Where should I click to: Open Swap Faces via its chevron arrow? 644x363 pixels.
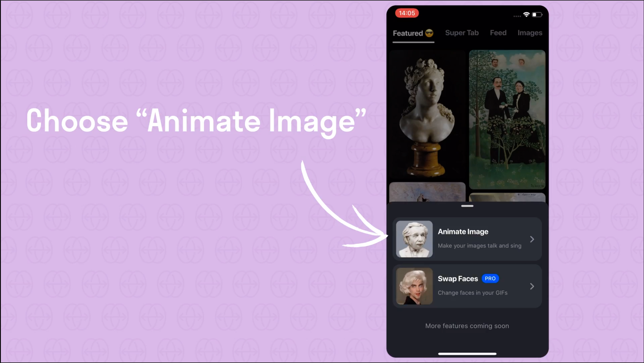coord(532,286)
